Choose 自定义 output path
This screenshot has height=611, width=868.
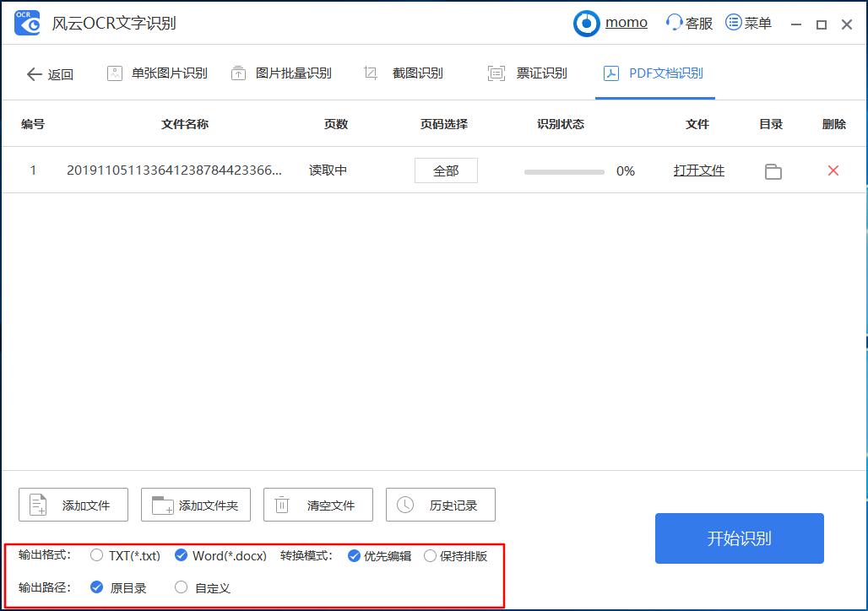coord(181,587)
